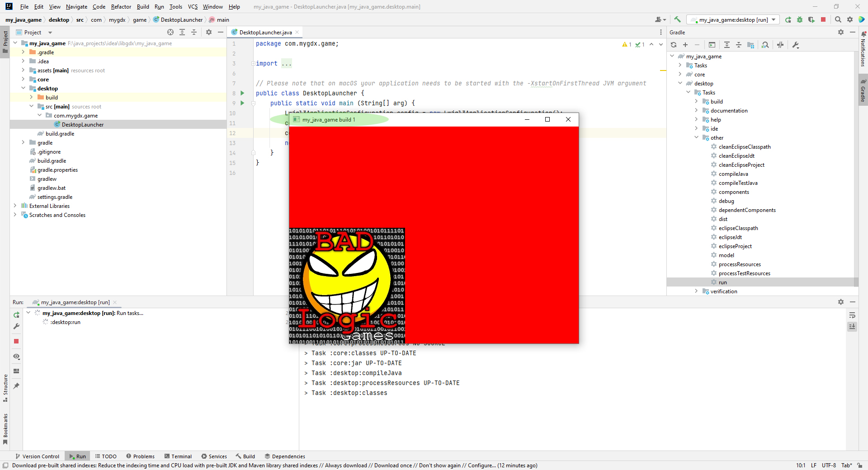
Task: Restore layout icon in Run window
Action: (x=16, y=371)
